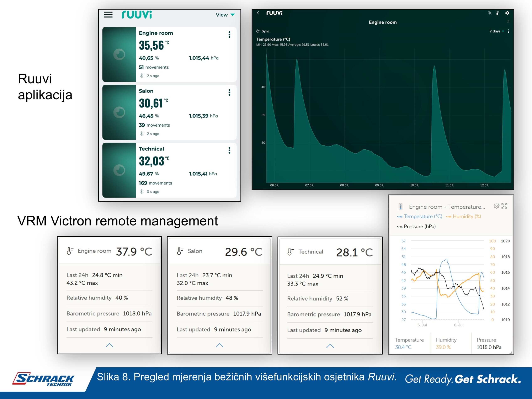Viewport: 532px width, 399px height.
Task: Click the back arrow in Ruuvi chart view
Action: (x=258, y=13)
